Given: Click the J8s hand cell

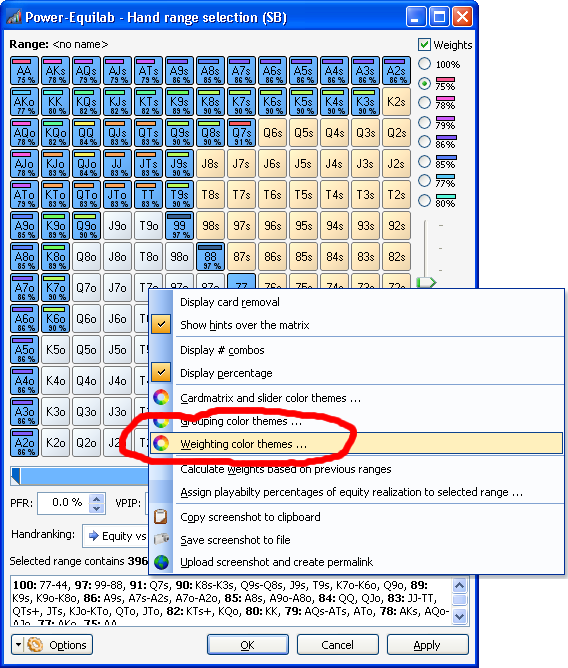Looking at the screenshot, I should coord(210,164).
